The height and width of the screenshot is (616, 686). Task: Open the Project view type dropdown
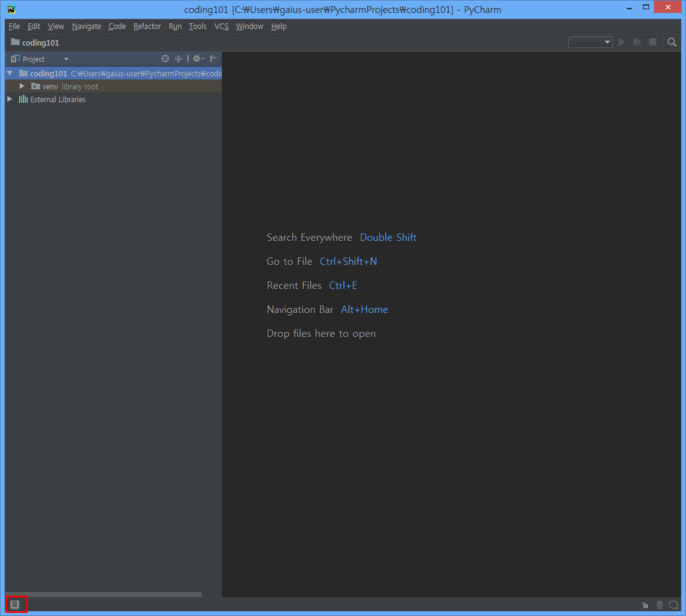(66, 59)
